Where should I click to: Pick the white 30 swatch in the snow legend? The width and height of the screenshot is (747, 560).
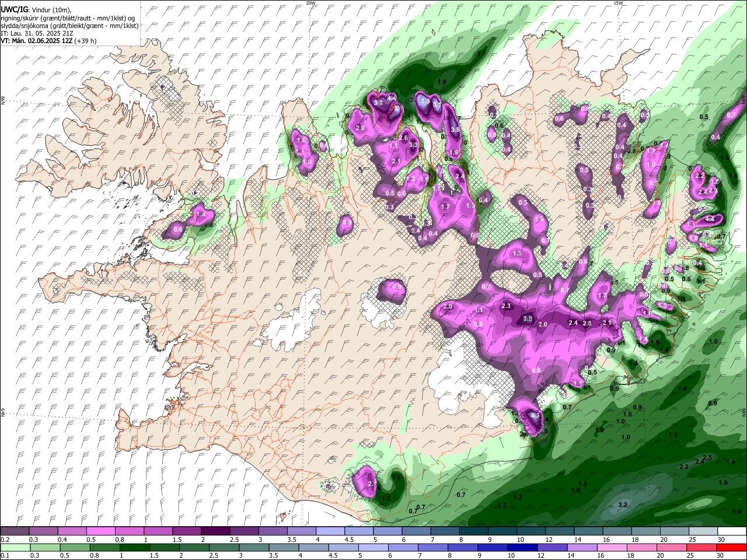pos(732,531)
